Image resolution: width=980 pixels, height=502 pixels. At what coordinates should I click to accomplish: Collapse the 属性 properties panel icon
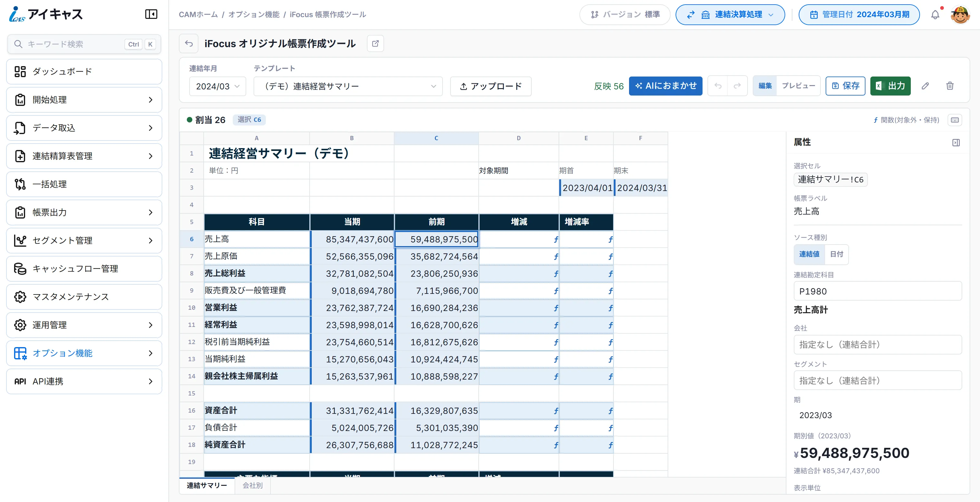(956, 143)
